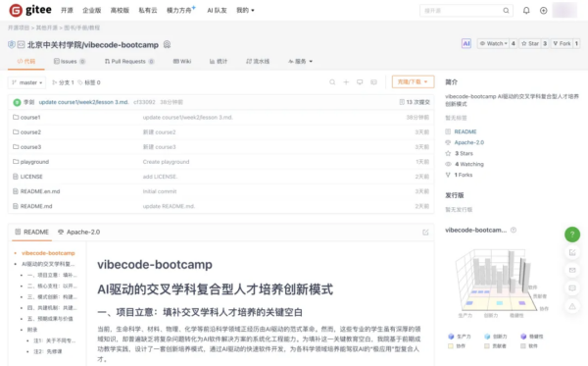This screenshot has height=366, width=588.
Task: Click the Fork button
Action: point(562,43)
